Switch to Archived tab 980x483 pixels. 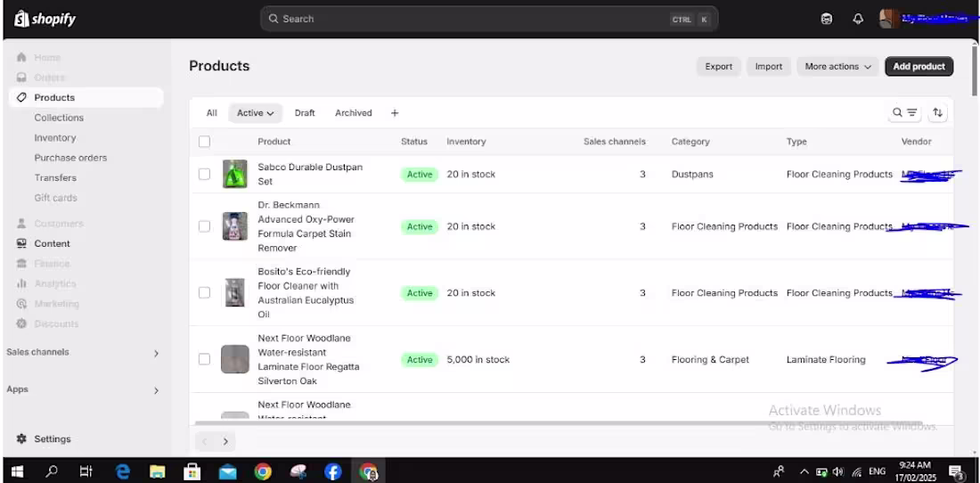coord(353,113)
